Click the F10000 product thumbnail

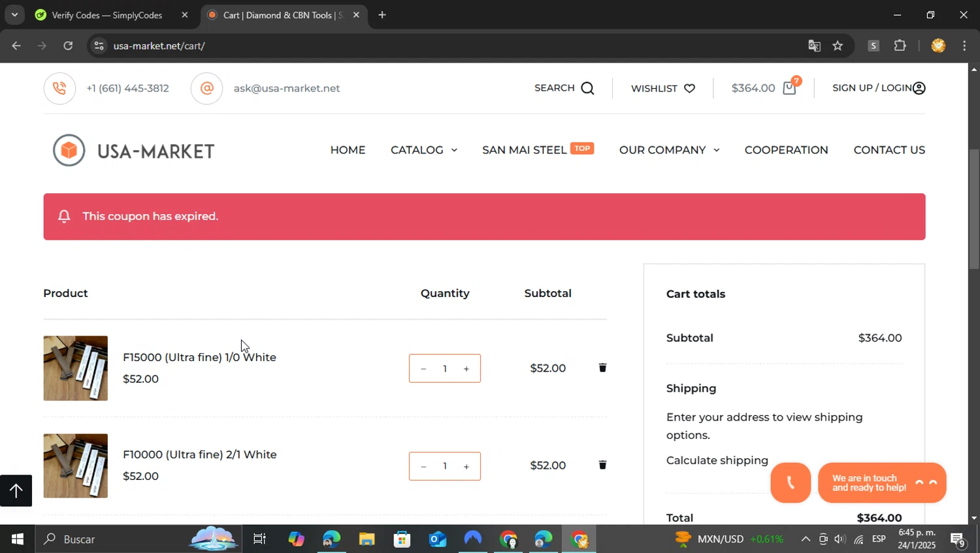75,466
